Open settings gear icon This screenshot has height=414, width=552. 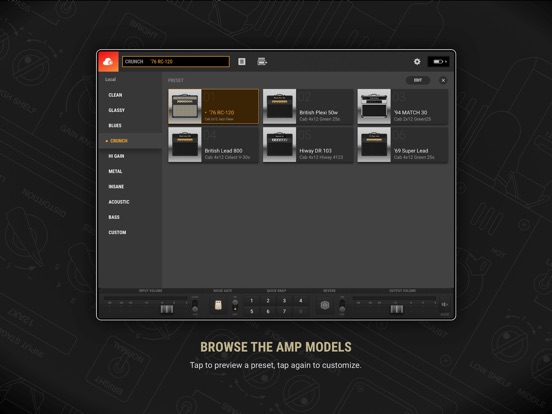(417, 62)
